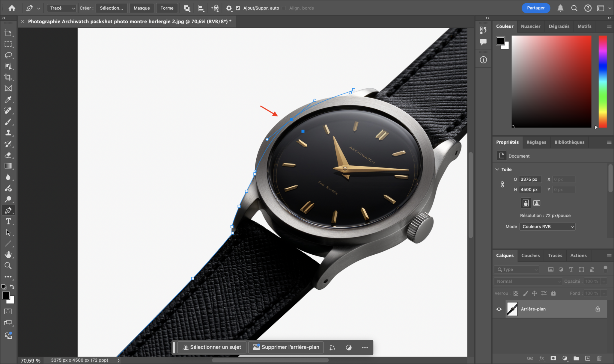Open Couleurs RVB mode dropdown

(x=547, y=226)
